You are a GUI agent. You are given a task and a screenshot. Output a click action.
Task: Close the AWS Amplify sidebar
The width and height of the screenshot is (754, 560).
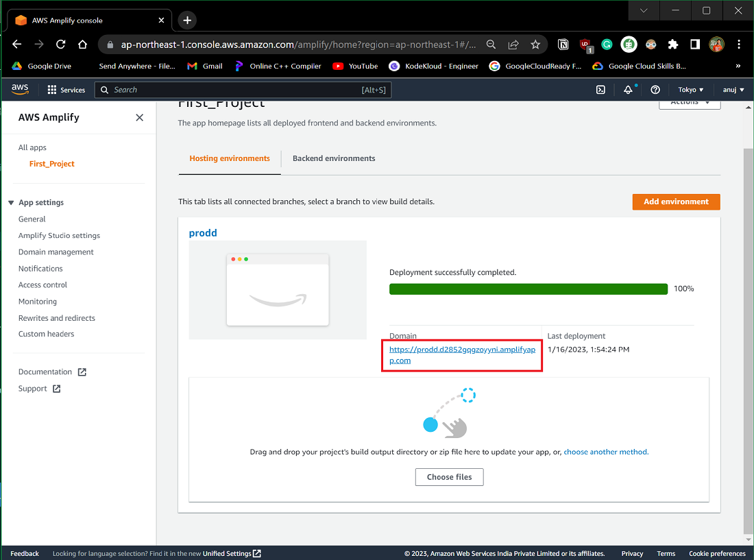pyautogui.click(x=139, y=117)
